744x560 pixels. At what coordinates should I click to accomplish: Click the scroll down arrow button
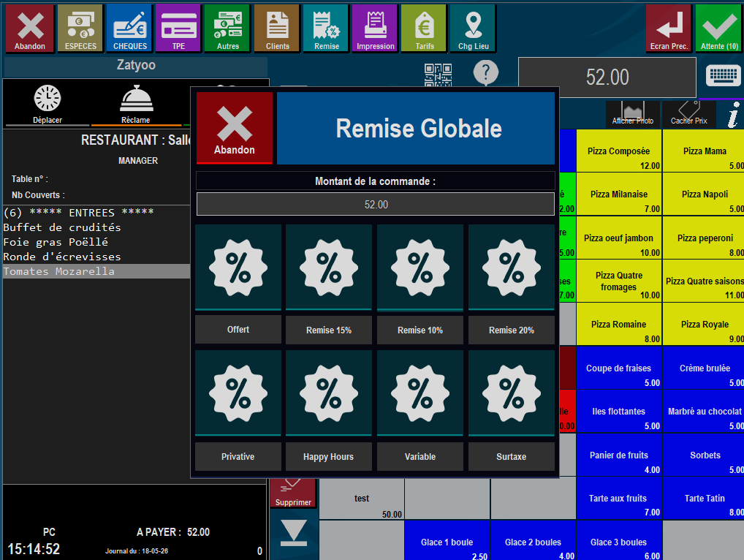pos(294,533)
